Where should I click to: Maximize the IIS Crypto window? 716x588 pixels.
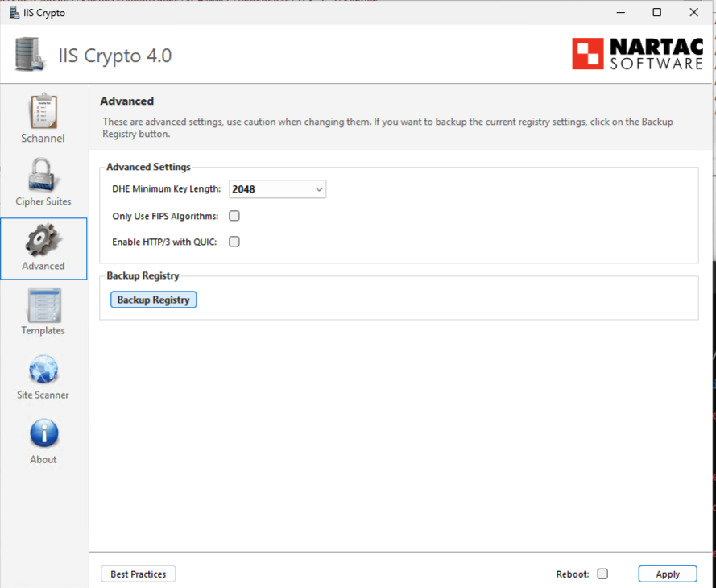[x=657, y=13]
